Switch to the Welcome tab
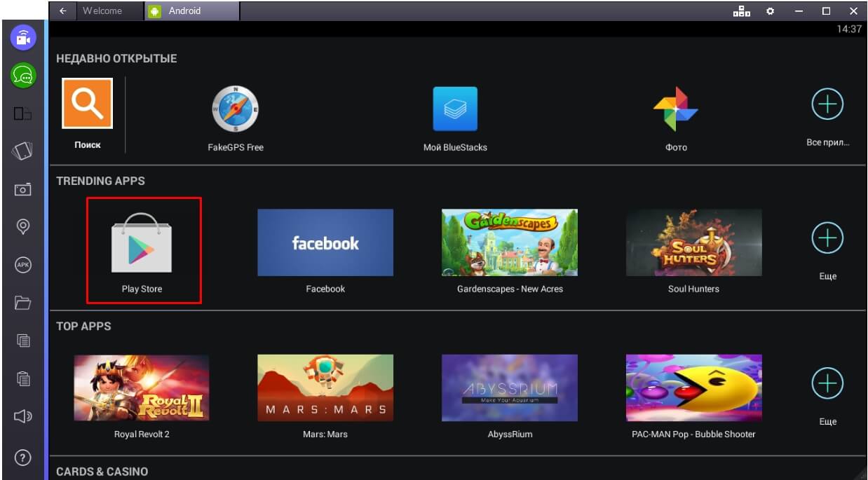The width and height of the screenshot is (868, 480). [102, 11]
